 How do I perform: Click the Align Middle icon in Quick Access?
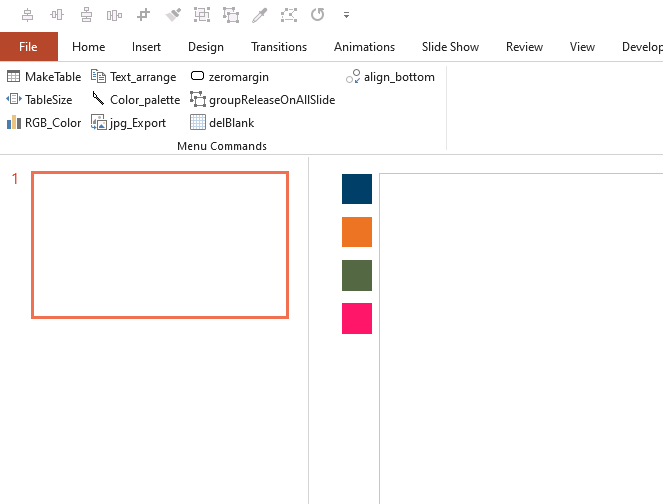tap(57, 15)
